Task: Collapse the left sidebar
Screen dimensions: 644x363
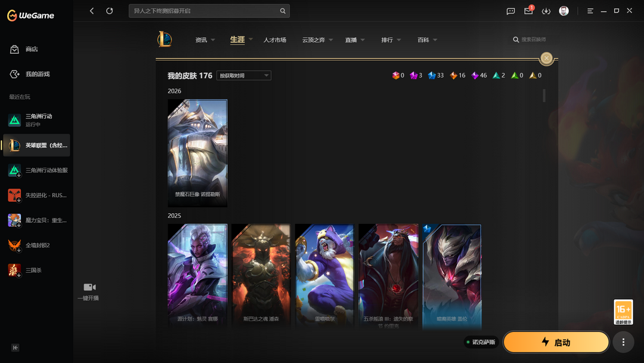Action: [15, 348]
